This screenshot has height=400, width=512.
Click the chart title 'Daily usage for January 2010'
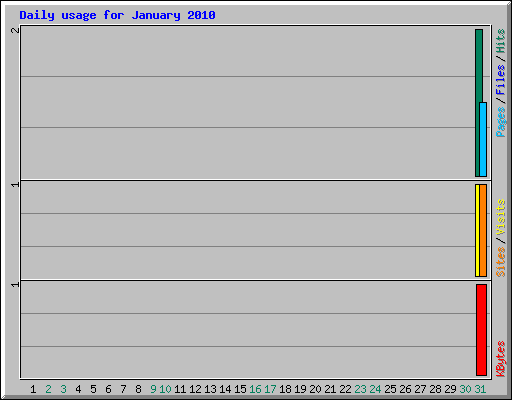(117, 15)
